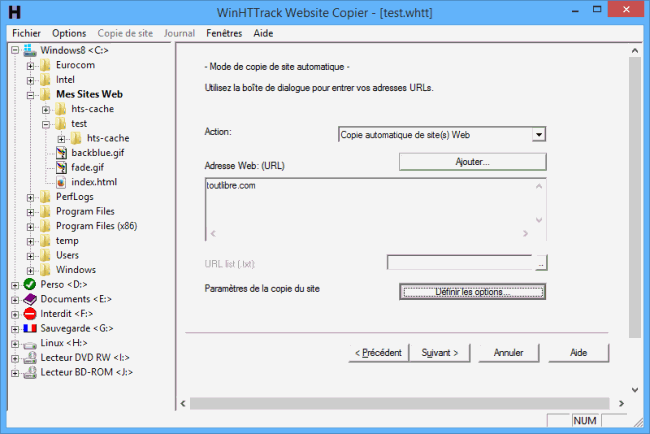The image size is (650, 434).
Task: Click the red no-entry Interdit F: icon
Action: point(30,314)
